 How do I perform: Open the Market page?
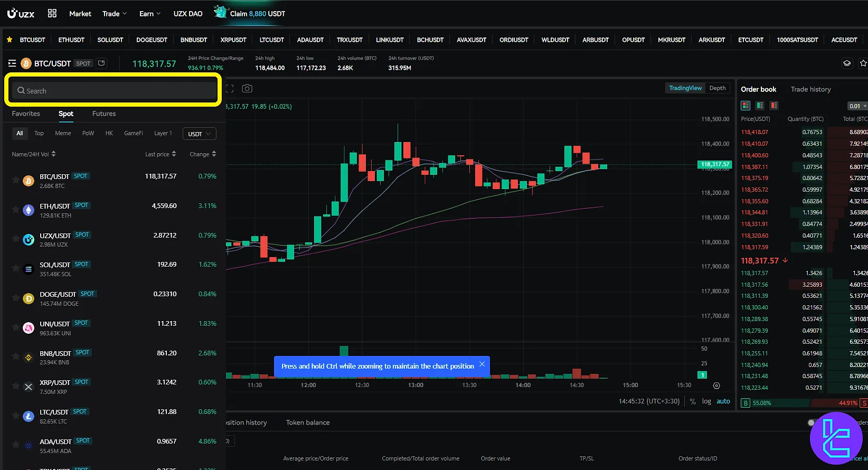click(80, 14)
